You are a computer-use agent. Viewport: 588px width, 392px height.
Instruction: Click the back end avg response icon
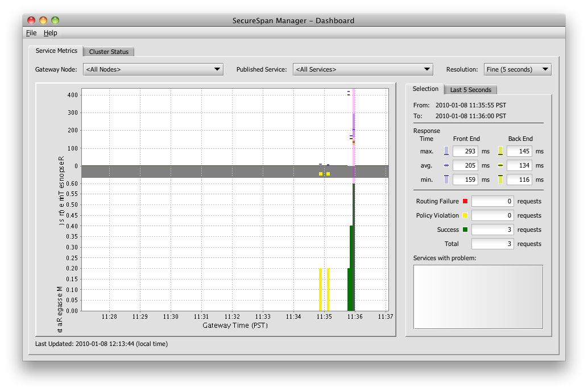tap(500, 165)
